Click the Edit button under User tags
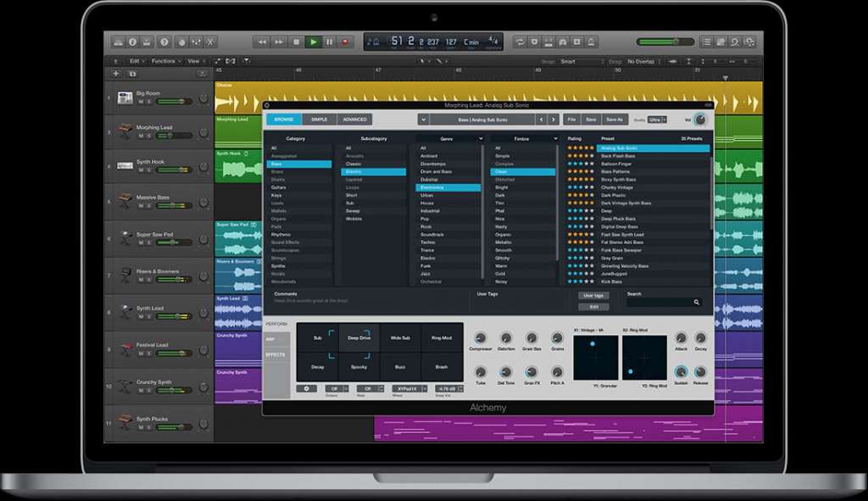The image size is (868, 501). click(x=593, y=306)
